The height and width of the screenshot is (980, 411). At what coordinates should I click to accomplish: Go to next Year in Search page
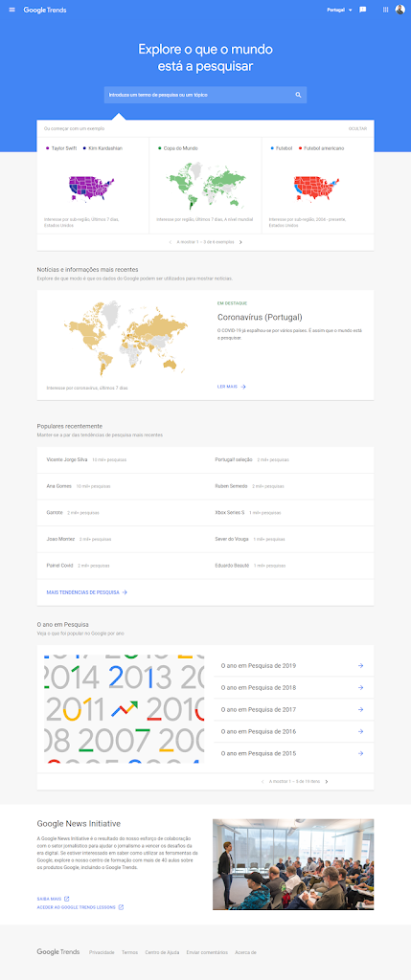click(327, 781)
